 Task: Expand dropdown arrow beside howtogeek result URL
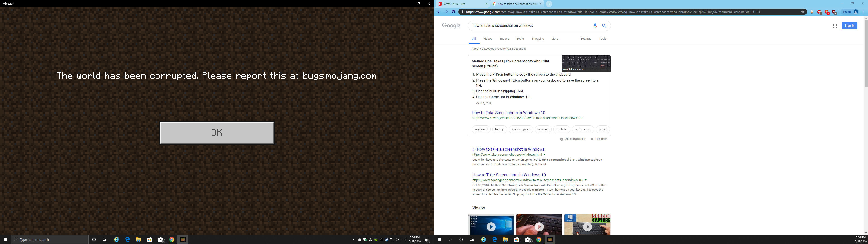(x=586, y=180)
